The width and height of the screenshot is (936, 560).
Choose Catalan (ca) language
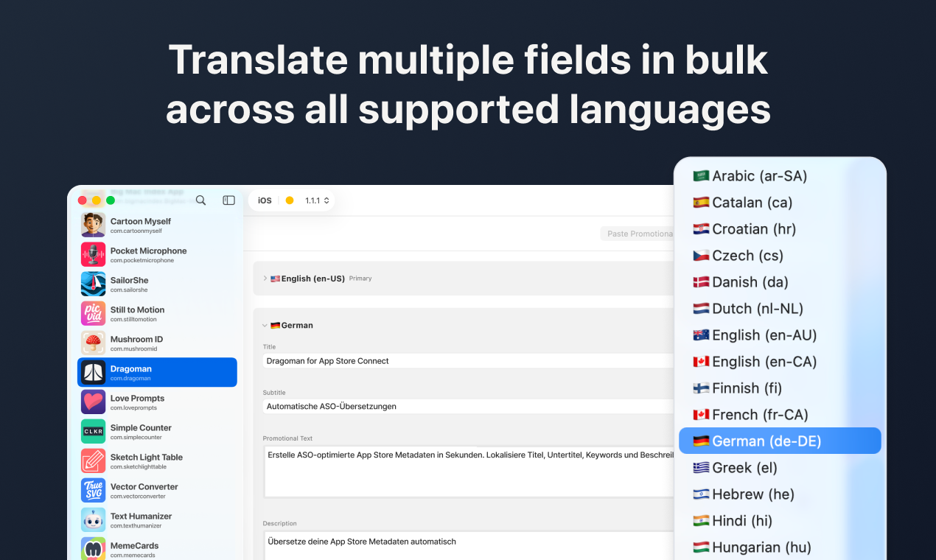(x=780, y=203)
